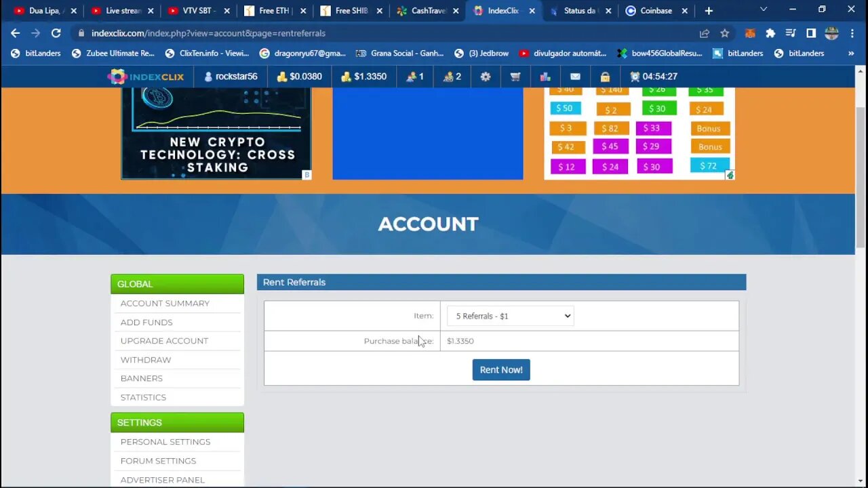Reload the page with the refresh icon
Screen dimensions: 868x488
pyautogui.click(x=56, y=33)
